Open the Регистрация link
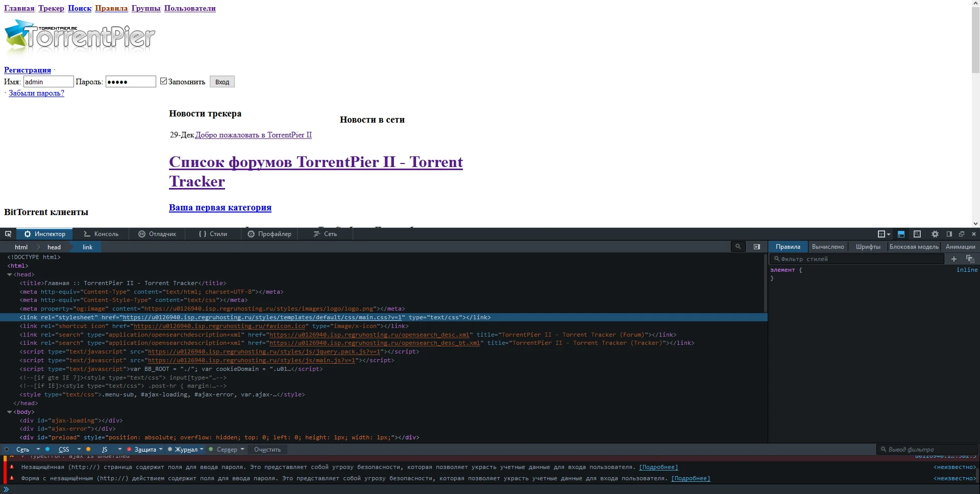The width and height of the screenshot is (980, 494). click(28, 70)
